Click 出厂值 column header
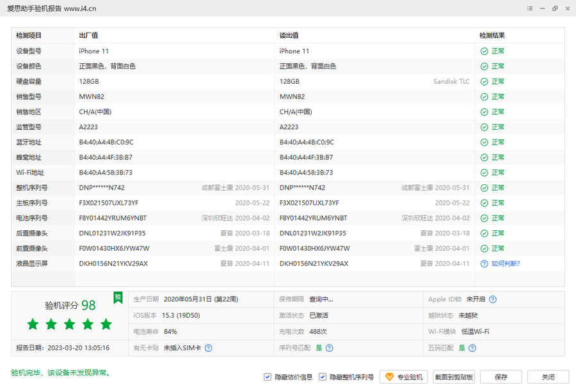The height and width of the screenshot is (392, 576). [88, 36]
